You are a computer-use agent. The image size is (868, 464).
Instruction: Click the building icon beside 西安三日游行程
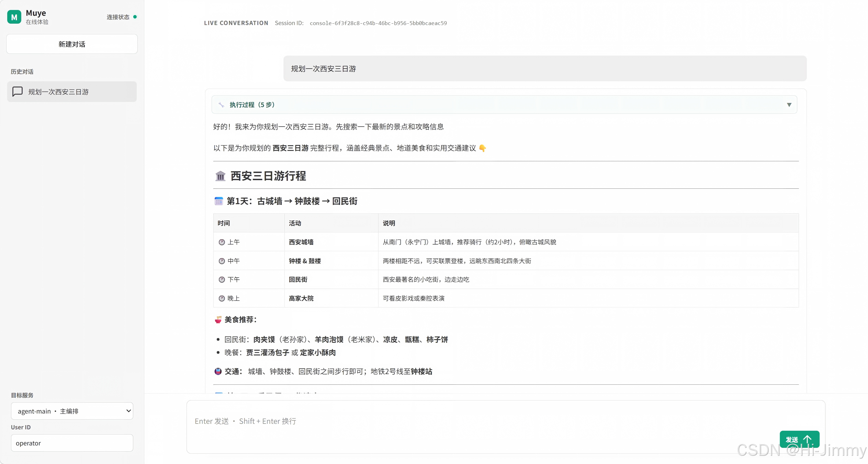(x=220, y=176)
